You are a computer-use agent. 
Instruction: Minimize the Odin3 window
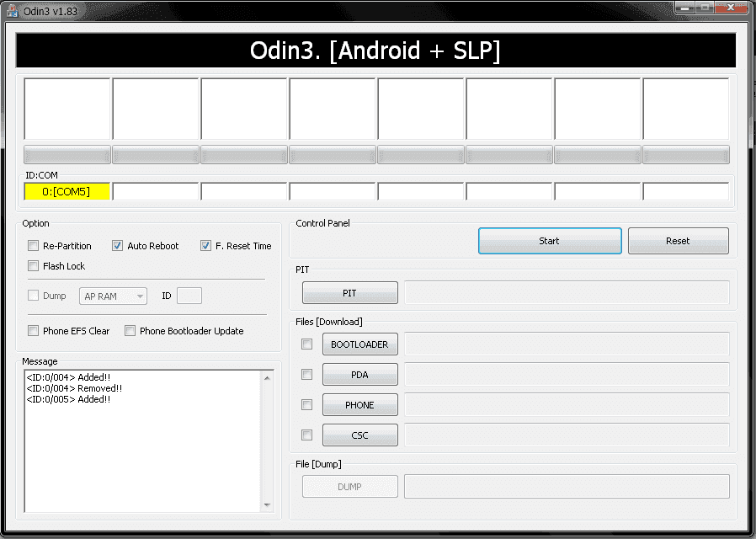(x=684, y=8)
